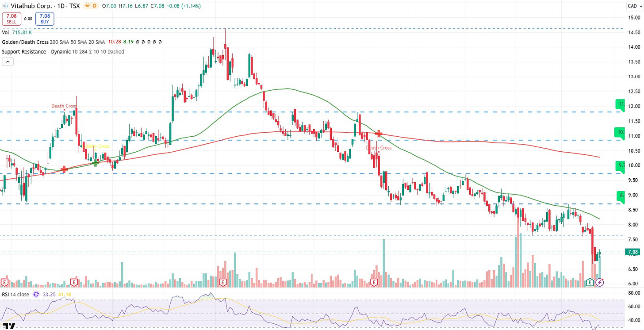The height and width of the screenshot is (330, 644).
Task: Click the blue BUY 7.08 button
Action: coord(46,19)
